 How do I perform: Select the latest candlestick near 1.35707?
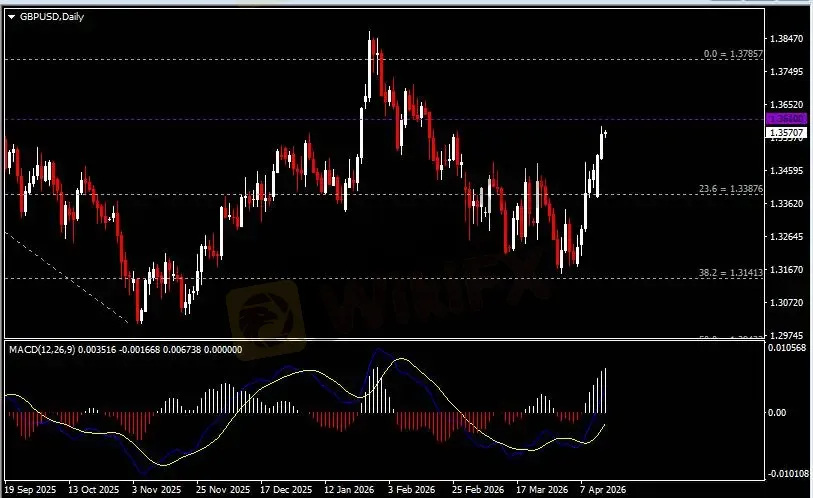606,133
